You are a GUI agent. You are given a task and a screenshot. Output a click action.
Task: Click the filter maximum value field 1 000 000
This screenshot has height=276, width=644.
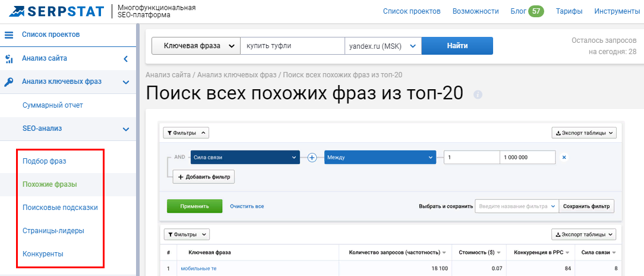click(528, 158)
